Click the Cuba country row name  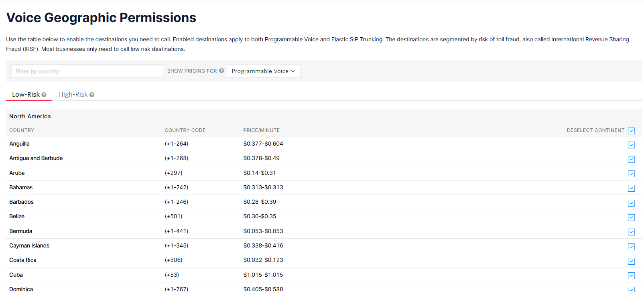[x=16, y=275]
